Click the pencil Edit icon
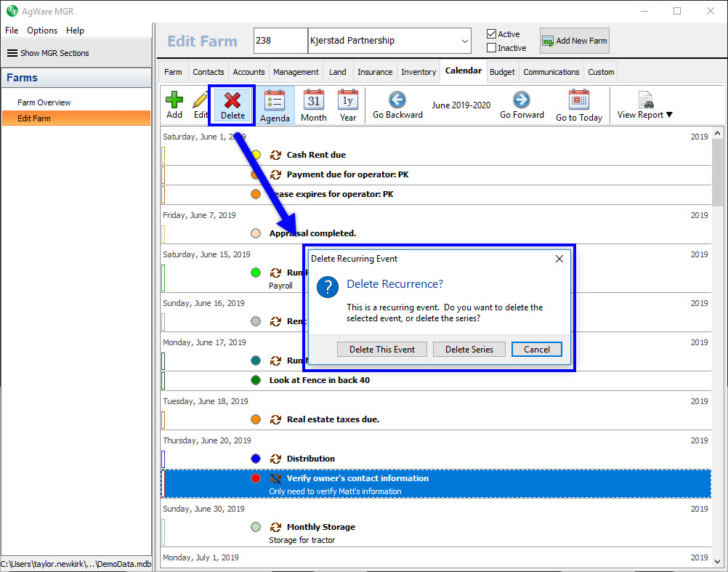Viewport: 728px width, 572px height. click(200, 100)
